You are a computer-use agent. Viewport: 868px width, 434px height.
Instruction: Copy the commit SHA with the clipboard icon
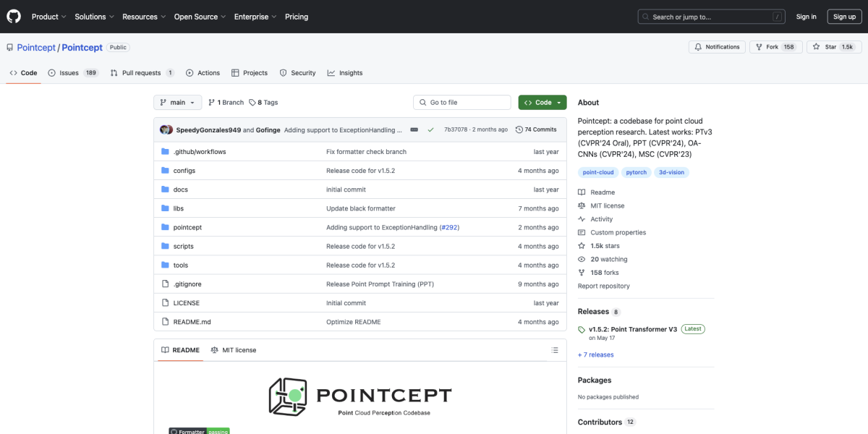click(413, 129)
